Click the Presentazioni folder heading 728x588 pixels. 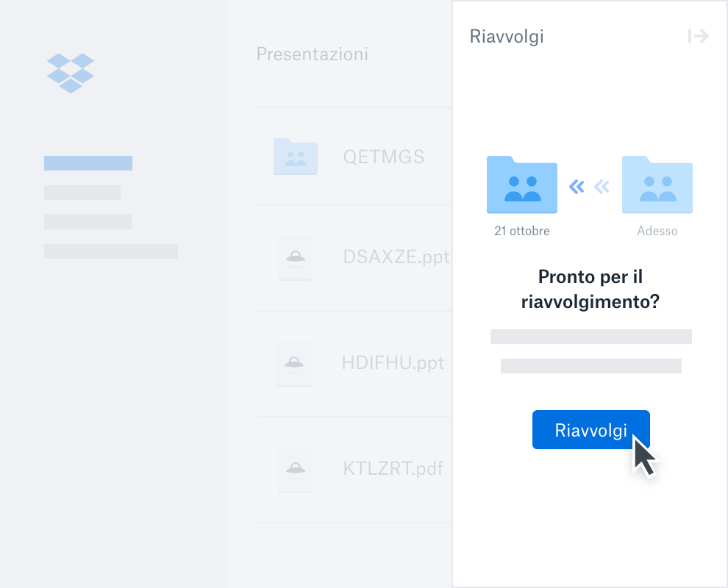click(x=312, y=54)
